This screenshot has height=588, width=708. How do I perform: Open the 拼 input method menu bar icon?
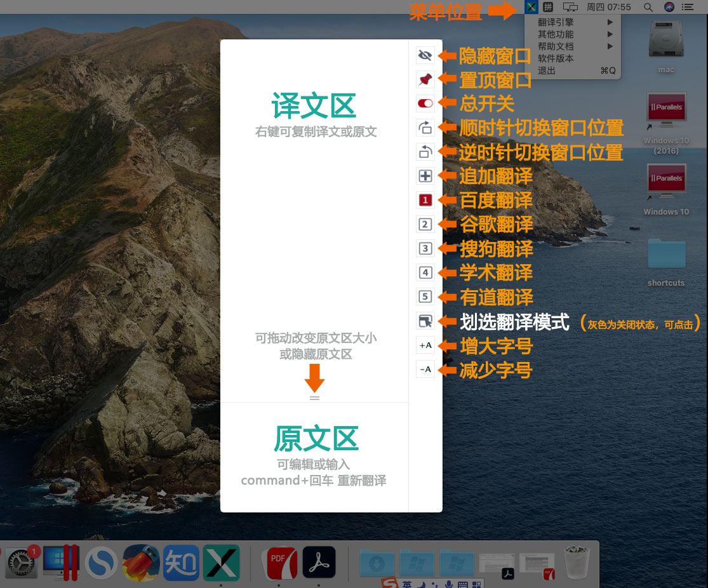point(548,7)
